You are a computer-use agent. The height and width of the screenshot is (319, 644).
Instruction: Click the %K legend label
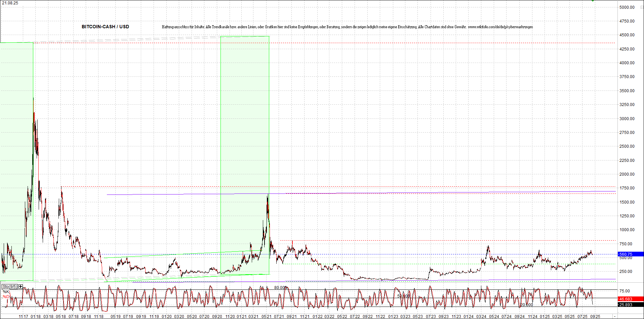point(6,292)
